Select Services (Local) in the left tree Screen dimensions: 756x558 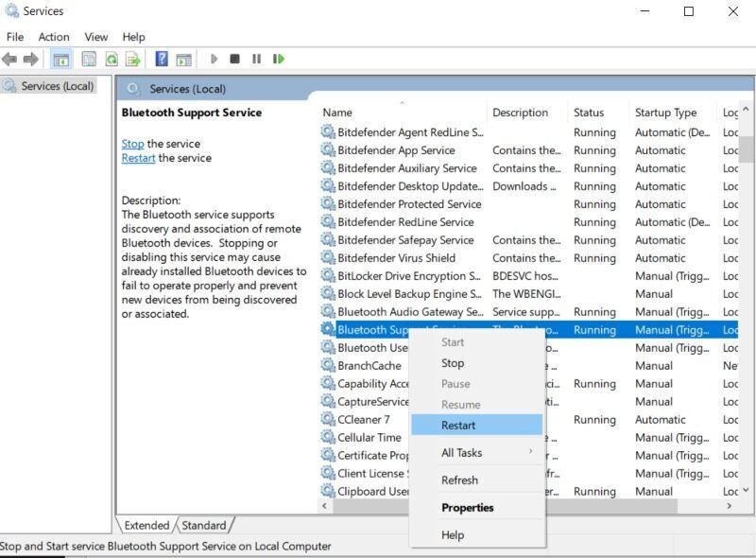pos(49,86)
